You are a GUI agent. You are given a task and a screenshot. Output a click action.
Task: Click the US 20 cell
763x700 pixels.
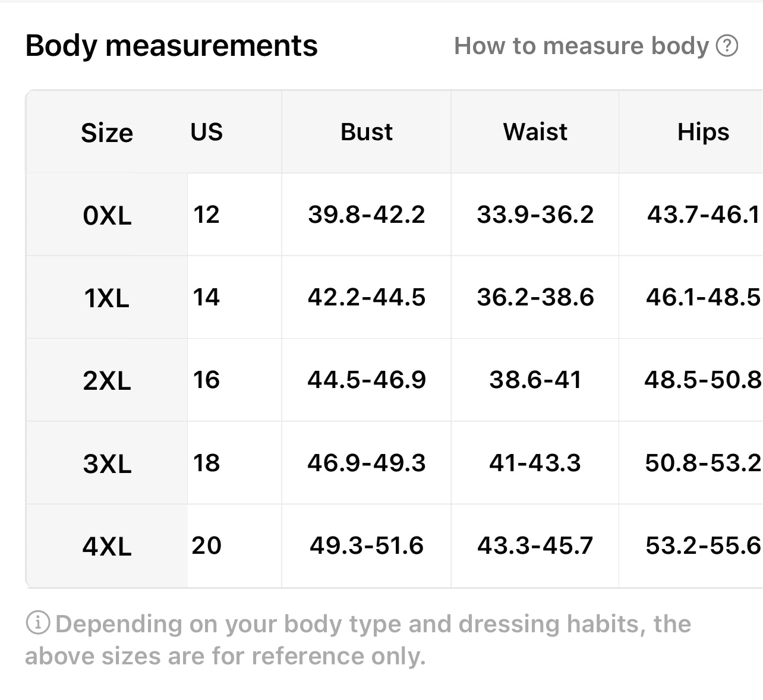click(206, 546)
